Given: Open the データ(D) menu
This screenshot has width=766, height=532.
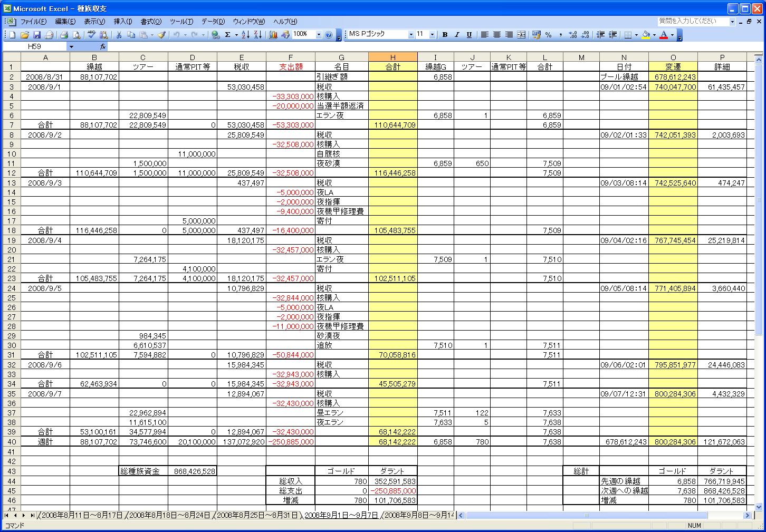Looking at the screenshot, I should pos(213,22).
